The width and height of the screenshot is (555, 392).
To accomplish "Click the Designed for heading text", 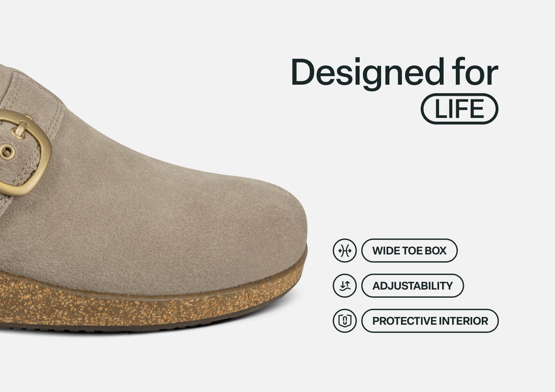I will (395, 72).
